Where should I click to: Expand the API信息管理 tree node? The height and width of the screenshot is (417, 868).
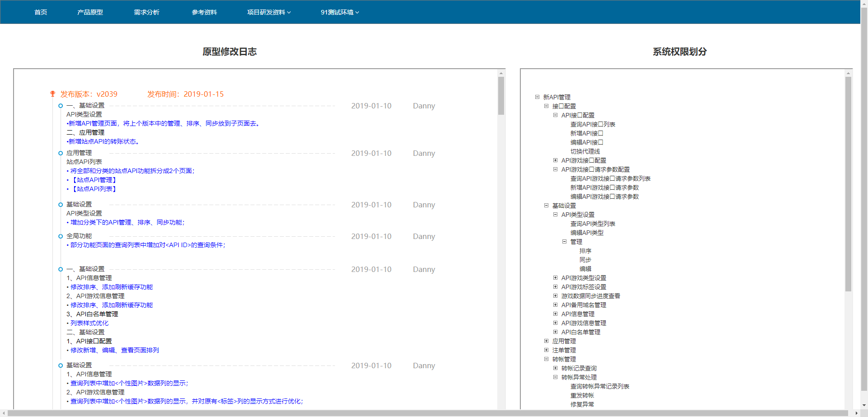click(x=555, y=314)
